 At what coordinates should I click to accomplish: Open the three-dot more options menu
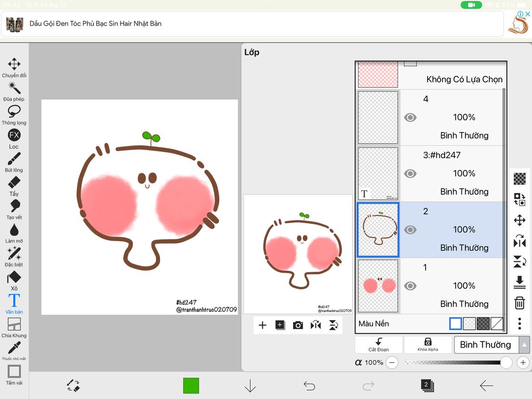520,324
